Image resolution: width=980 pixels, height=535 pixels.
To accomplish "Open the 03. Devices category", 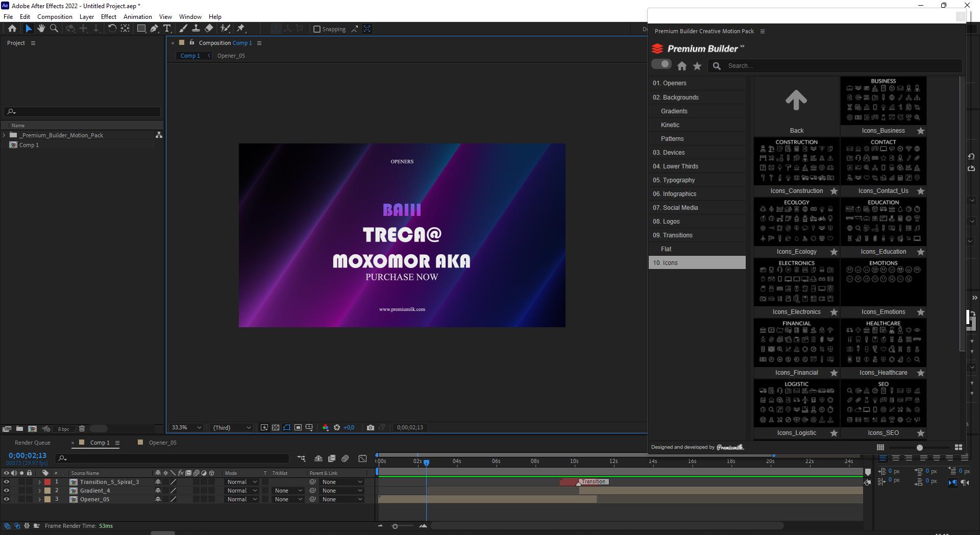I will [x=697, y=153].
